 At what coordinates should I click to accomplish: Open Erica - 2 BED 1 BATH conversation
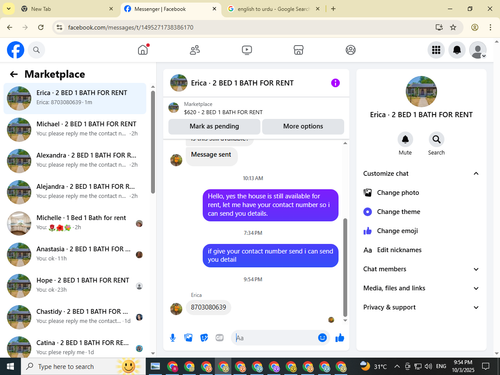75,98
